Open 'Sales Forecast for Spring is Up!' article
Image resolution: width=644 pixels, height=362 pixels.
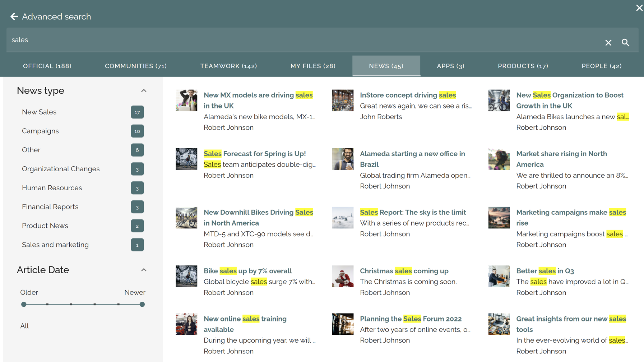[x=255, y=154]
